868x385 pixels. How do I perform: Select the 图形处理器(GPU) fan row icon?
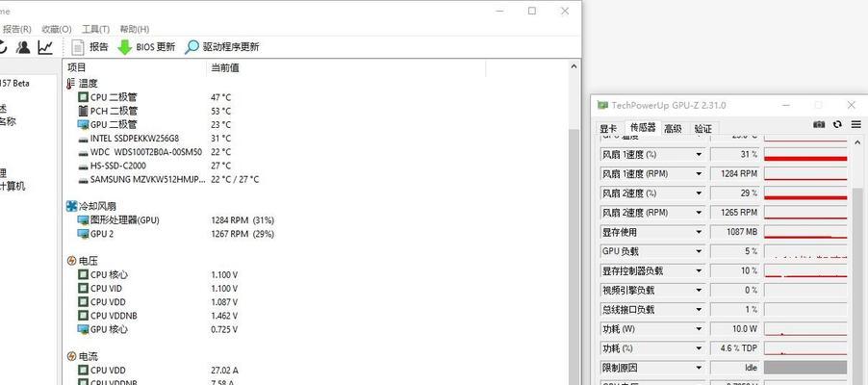tap(83, 219)
